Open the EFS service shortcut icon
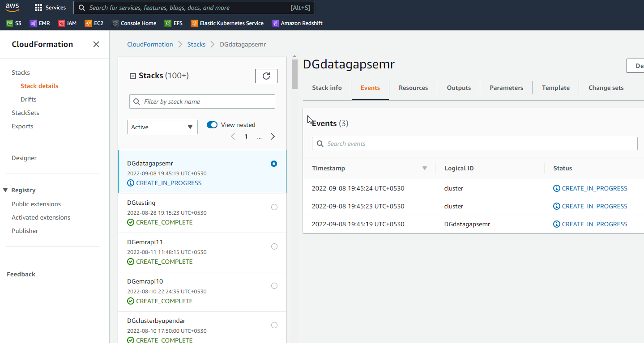This screenshot has width=644, height=343. point(168,23)
